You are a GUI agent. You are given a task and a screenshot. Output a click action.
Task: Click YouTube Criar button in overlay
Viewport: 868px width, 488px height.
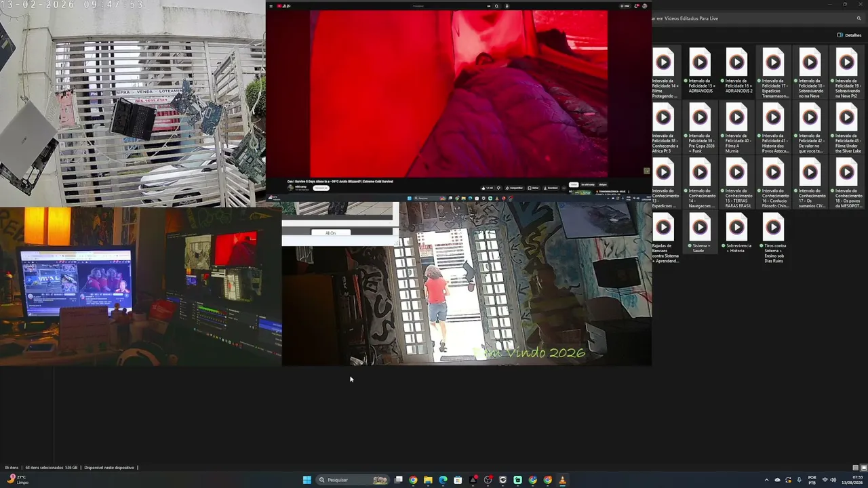coord(625,6)
